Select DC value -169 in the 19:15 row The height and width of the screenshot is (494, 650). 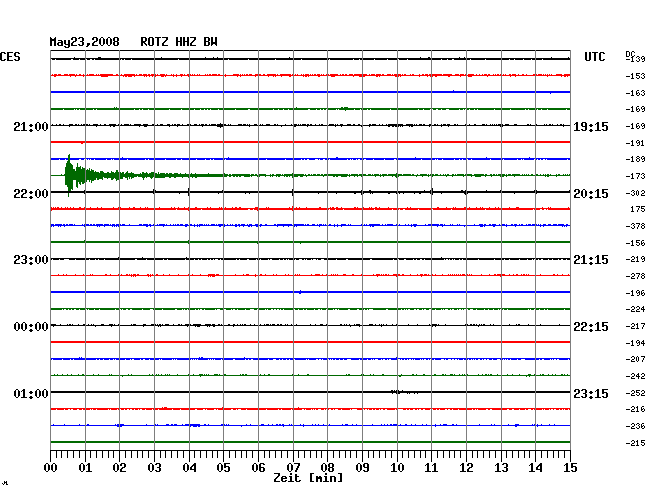click(x=635, y=126)
